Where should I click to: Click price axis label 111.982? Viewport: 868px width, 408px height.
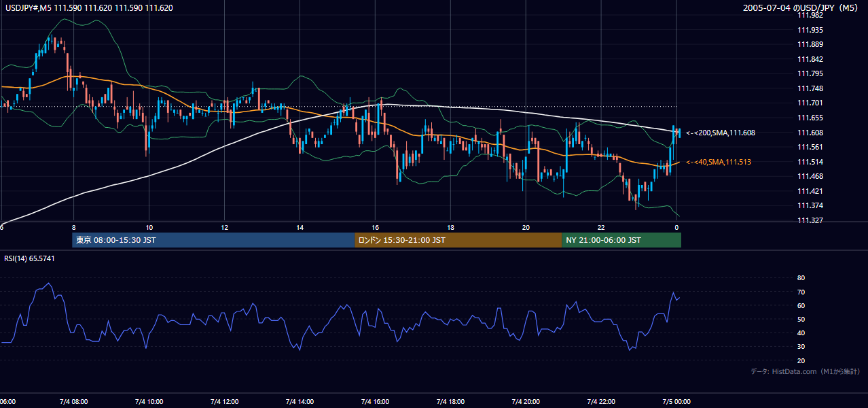(810, 16)
